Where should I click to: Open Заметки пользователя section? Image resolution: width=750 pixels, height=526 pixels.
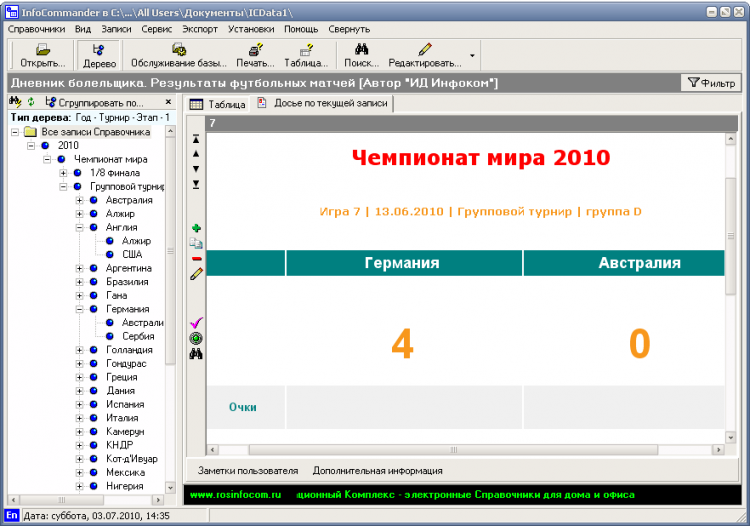[248, 471]
